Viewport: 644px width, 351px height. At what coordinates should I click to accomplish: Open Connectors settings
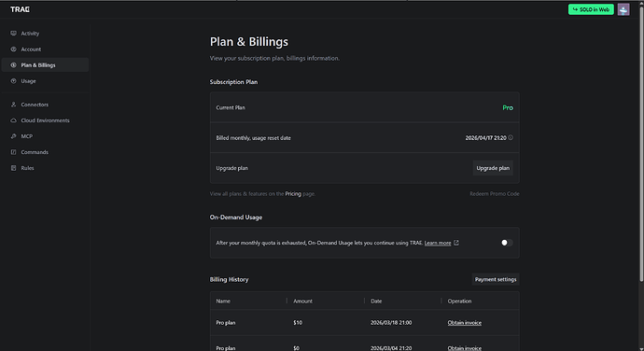tap(45, 105)
